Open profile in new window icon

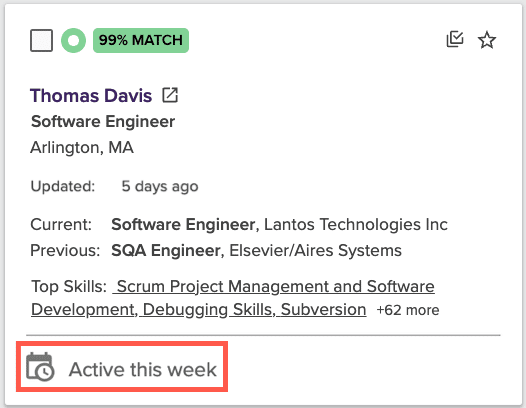(x=170, y=95)
